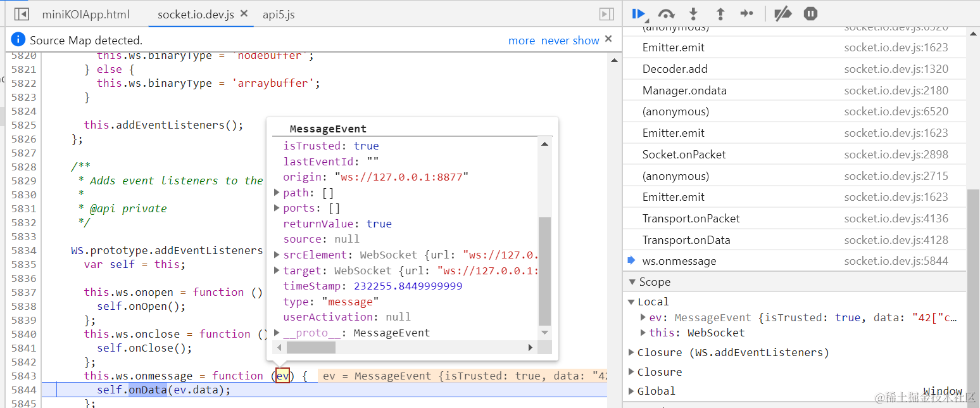Expand the 'this: WebSocket' variable
Screen dimensions: 980x408
(644, 333)
